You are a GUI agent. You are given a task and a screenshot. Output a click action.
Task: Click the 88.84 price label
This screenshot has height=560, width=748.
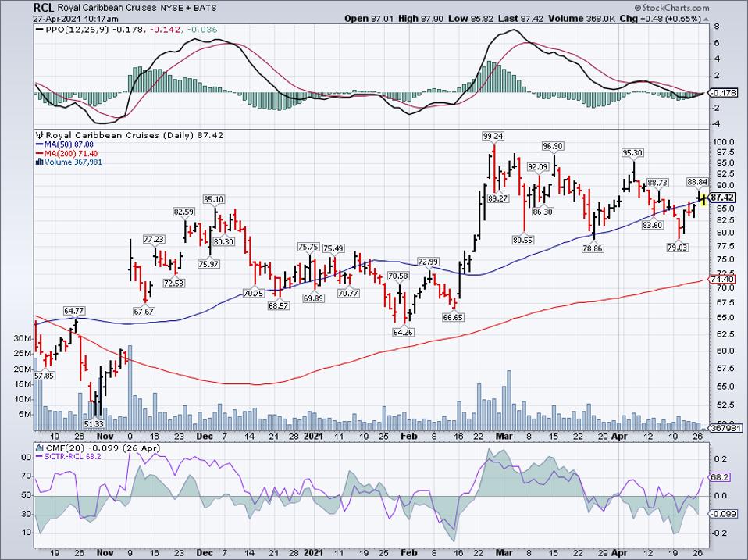(x=697, y=182)
